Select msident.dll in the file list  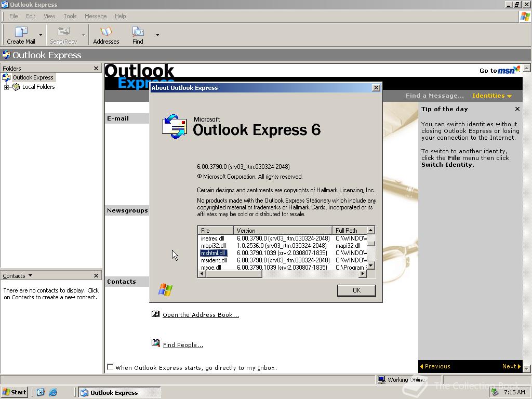(214, 260)
